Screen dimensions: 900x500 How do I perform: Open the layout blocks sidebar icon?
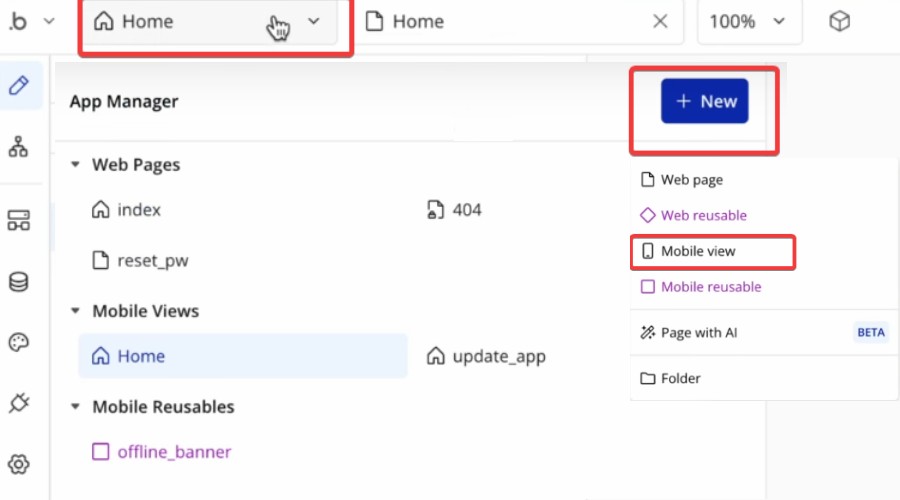(x=18, y=220)
